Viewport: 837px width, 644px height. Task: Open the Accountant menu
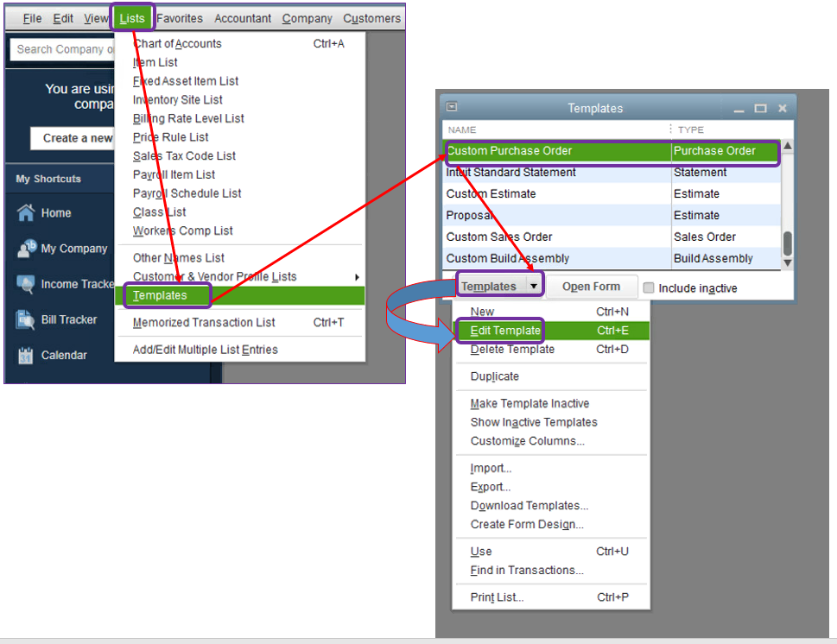point(243,18)
